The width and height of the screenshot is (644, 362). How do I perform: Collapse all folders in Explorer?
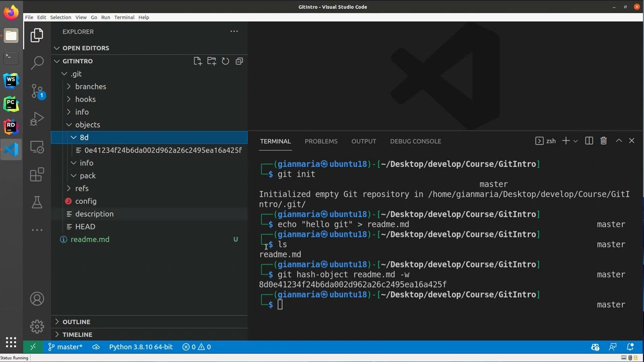point(239,61)
